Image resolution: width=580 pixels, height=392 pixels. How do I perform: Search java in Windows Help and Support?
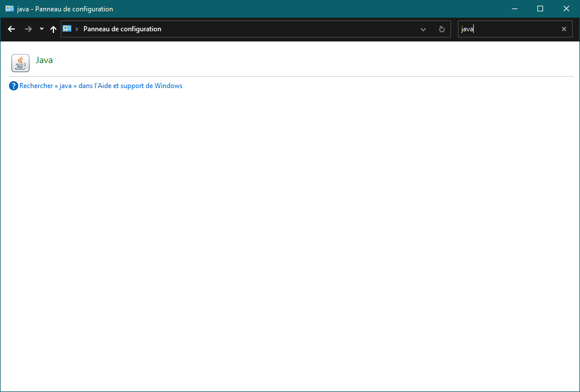tap(101, 86)
